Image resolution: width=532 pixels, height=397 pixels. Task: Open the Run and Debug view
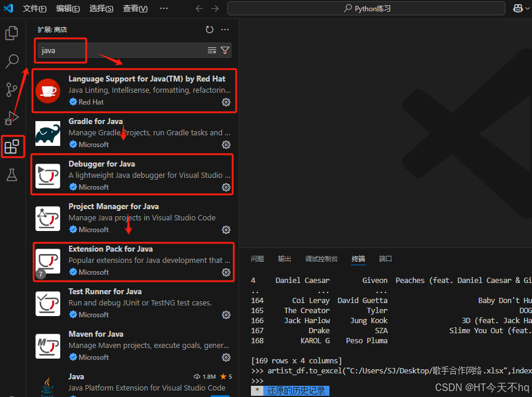click(x=12, y=118)
